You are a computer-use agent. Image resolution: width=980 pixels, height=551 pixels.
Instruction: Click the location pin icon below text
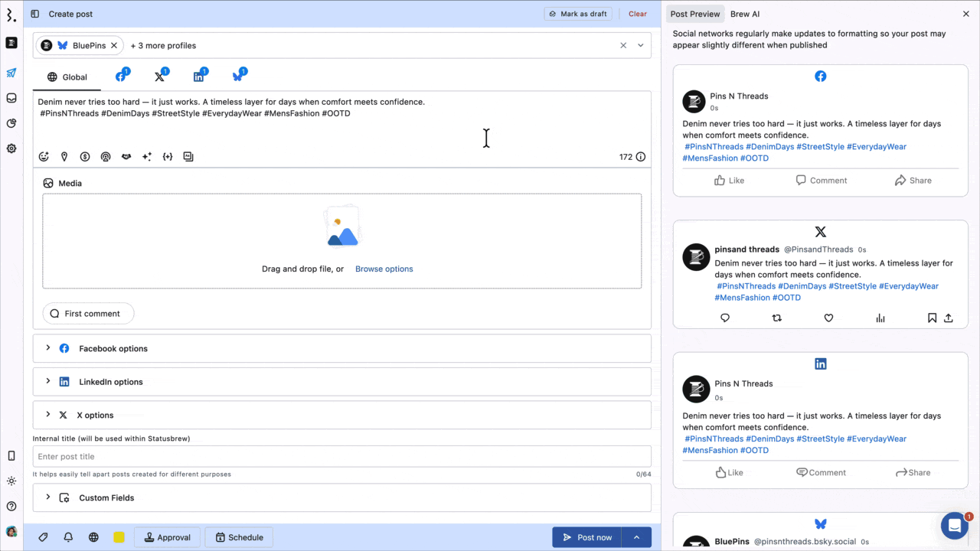pyautogui.click(x=64, y=157)
